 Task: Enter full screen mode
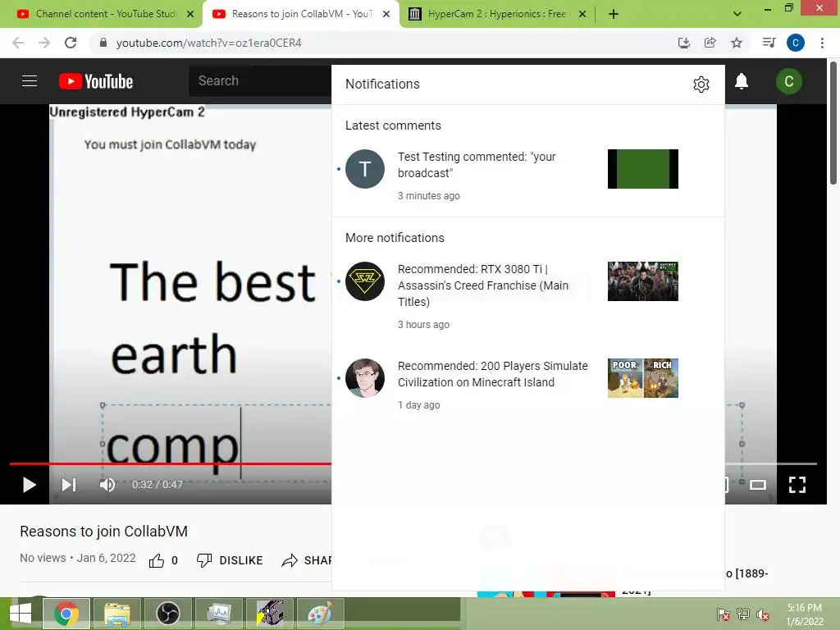pos(797,485)
